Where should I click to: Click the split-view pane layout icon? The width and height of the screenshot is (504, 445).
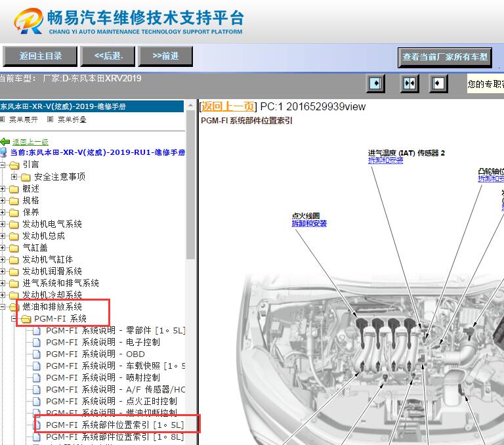[x=409, y=83]
